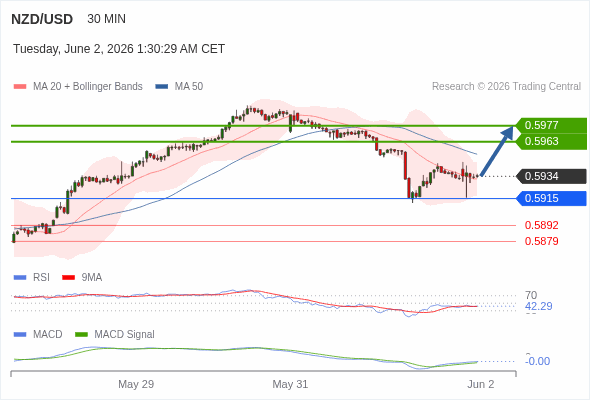590x400 pixels.
Task: Click the RSI blue legend swatch
Action: point(20,278)
